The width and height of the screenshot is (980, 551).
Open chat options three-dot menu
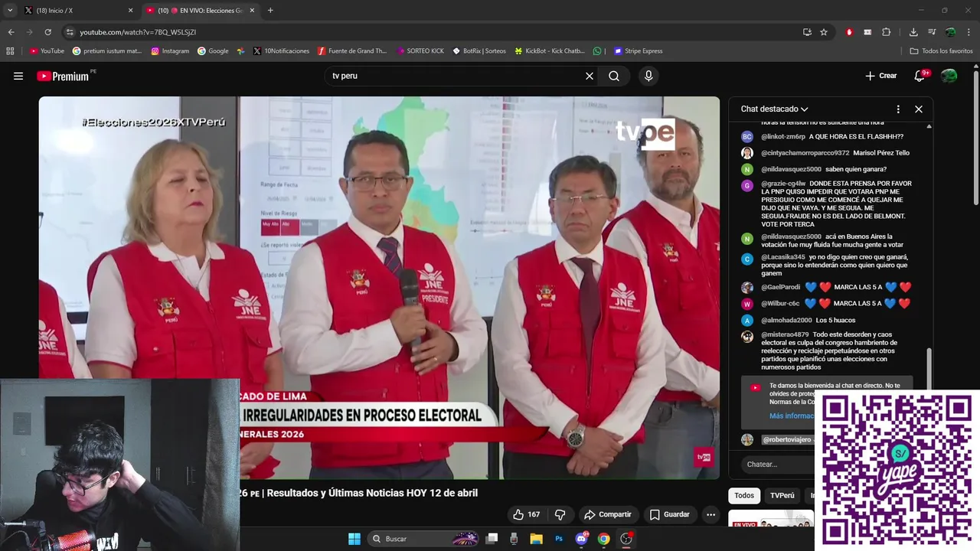898,109
